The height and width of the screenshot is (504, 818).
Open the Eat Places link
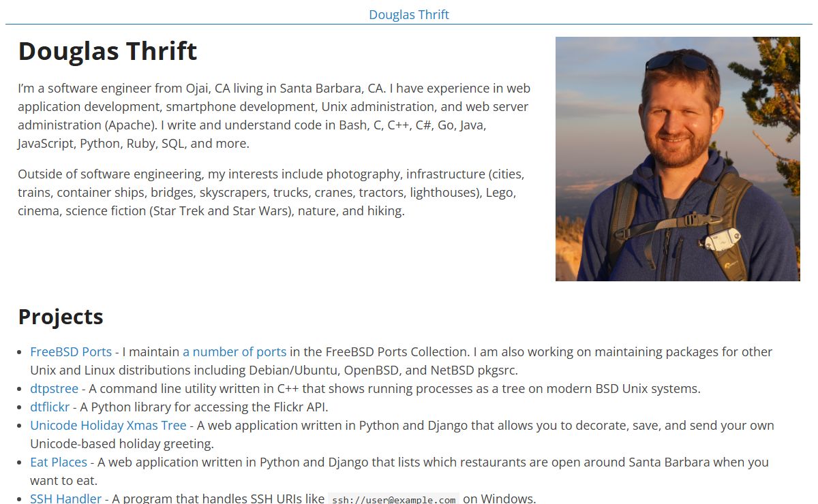click(59, 462)
